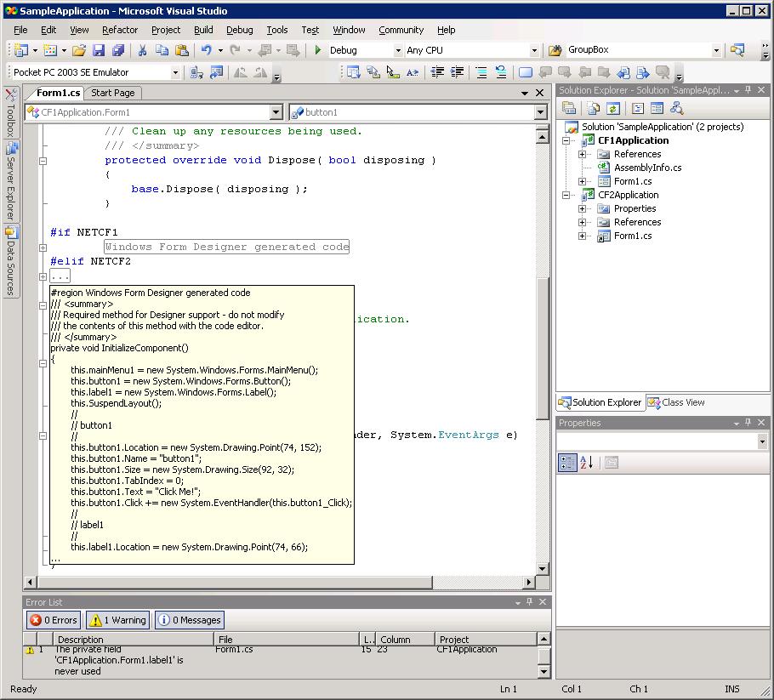The height and width of the screenshot is (700, 774).
Task: Switch Properties panel to Categorized view
Action: (567, 462)
